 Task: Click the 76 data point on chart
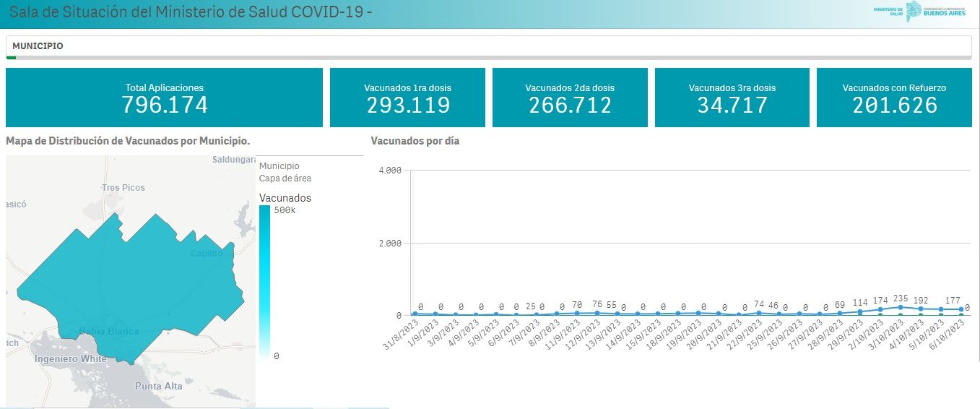pos(597,313)
